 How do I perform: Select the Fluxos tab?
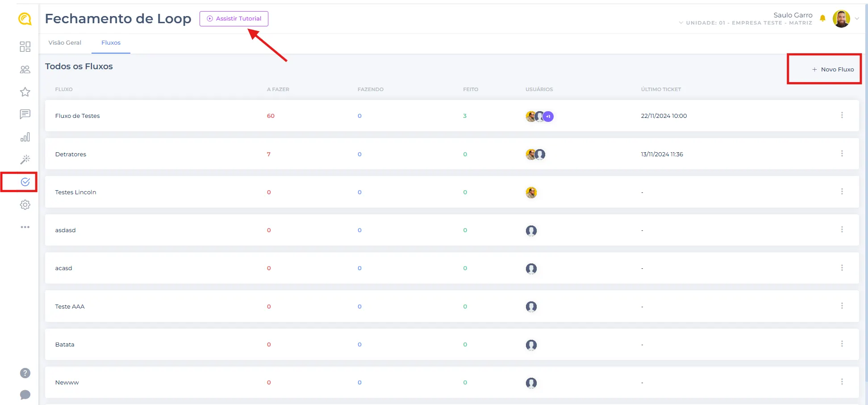[111, 43]
